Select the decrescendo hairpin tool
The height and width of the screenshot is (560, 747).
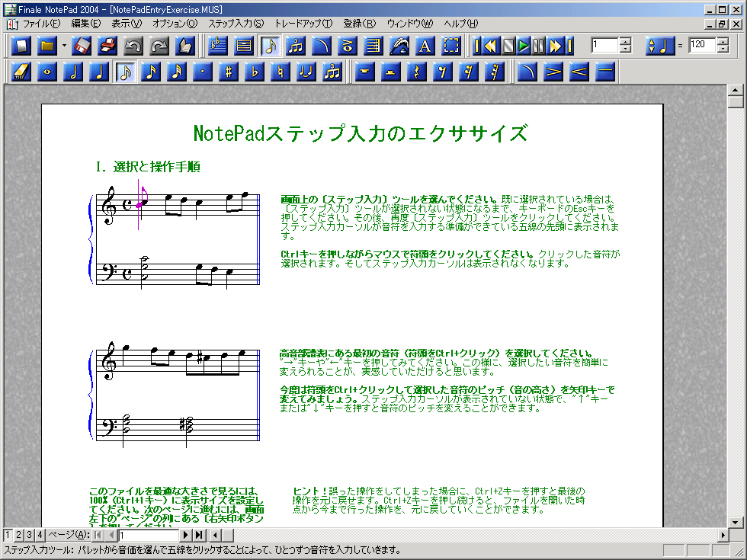553,72
